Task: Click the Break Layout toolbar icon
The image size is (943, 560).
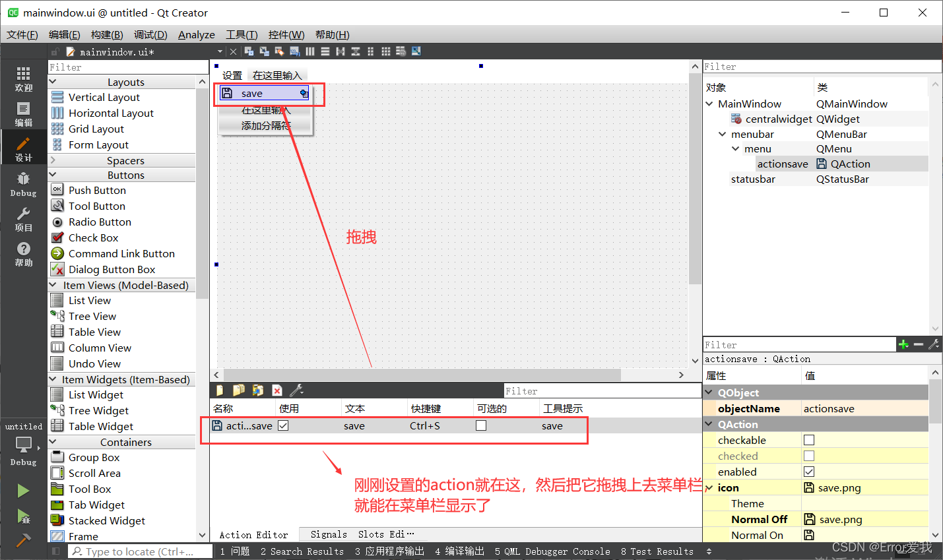Action: point(401,51)
